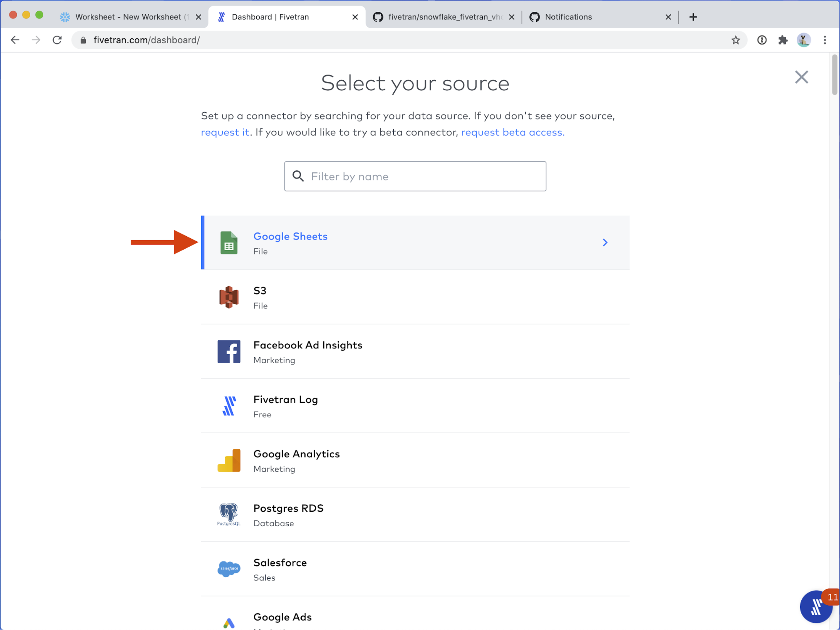The image size is (840, 630).
Task: Click the Google Sheets connector icon
Action: tap(229, 243)
